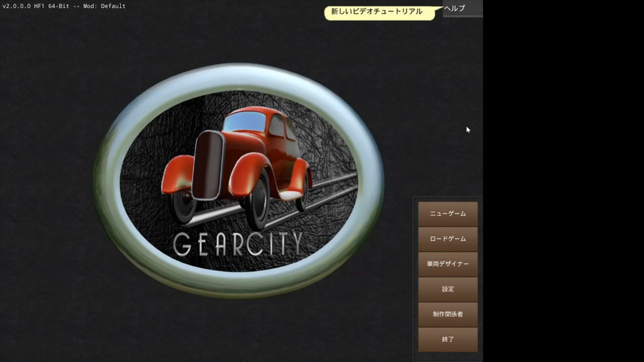Open the ロードゲーム load menu

click(x=447, y=239)
